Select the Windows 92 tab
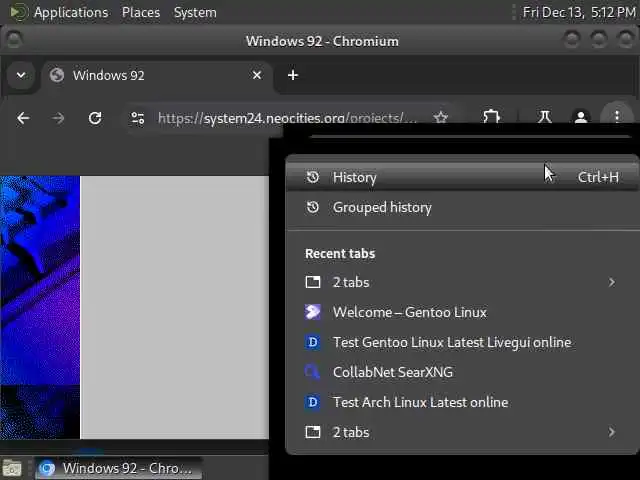 coord(157,76)
